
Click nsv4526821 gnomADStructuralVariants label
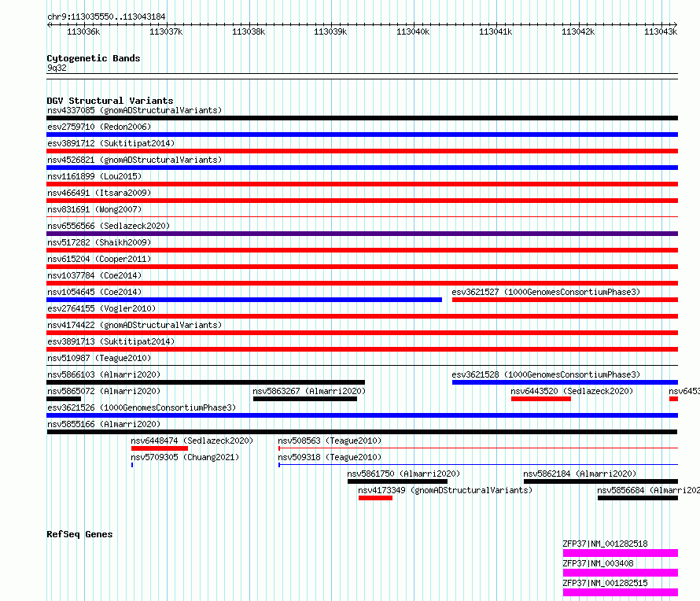134,160
